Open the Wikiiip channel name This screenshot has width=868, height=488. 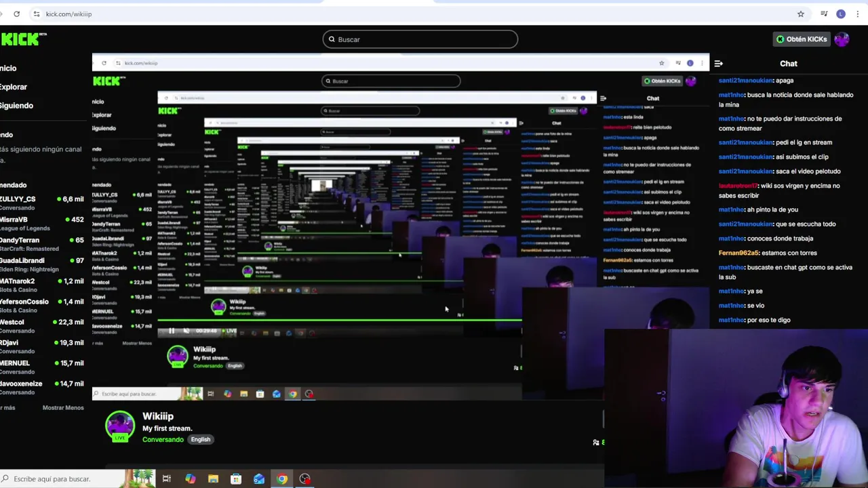pyautogui.click(x=158, y=416)
